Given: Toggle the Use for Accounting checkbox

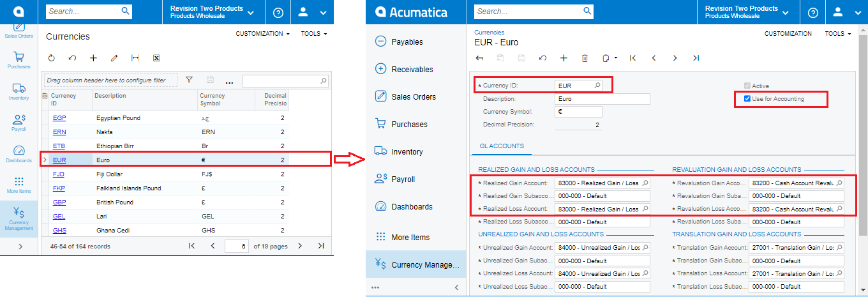Looking at the screenshot, I should tap(747, 99).
